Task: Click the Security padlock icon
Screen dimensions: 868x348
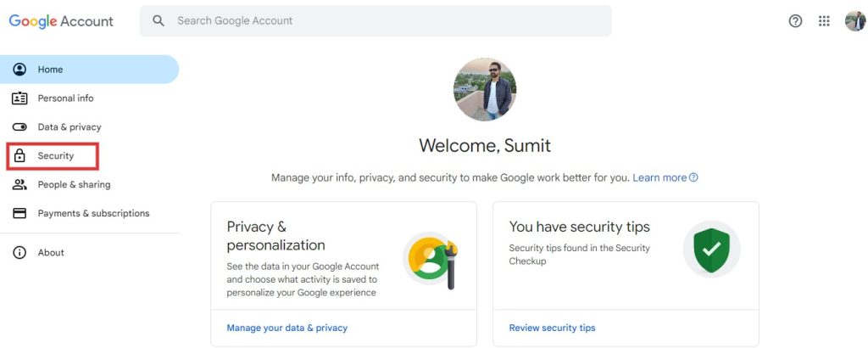Action: pyautogui.click(x=19, y=155)
